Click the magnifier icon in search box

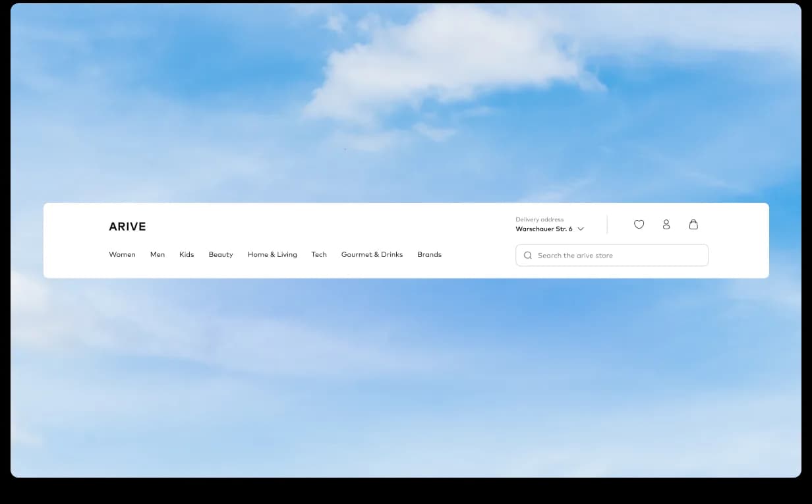pos(528,256)
